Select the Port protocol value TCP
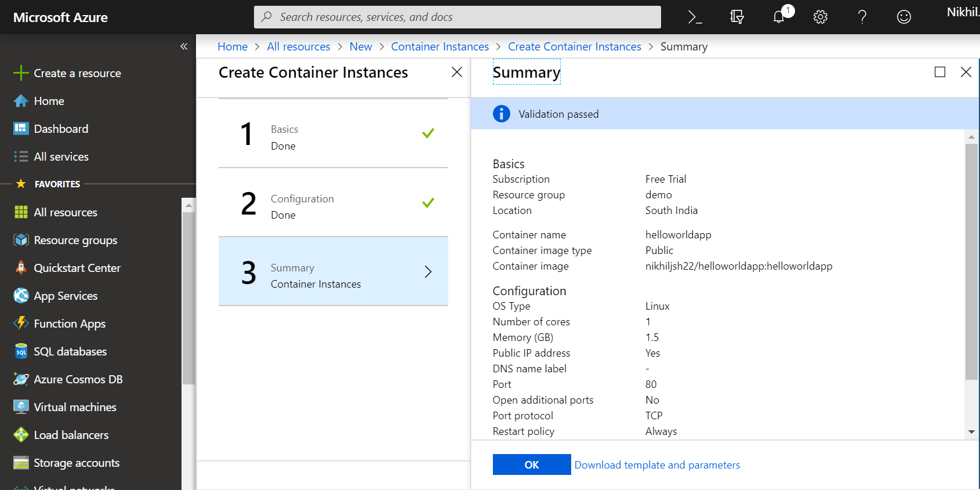The width and height of the screenshot is (980, 490). (x=654, y=416)
